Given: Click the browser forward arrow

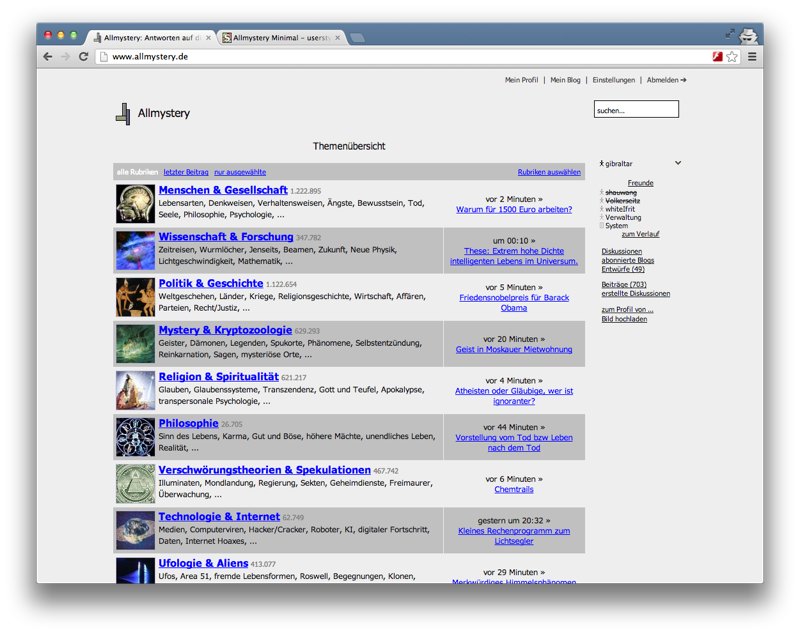Looking at the screenshot, I should pos(65,57).
